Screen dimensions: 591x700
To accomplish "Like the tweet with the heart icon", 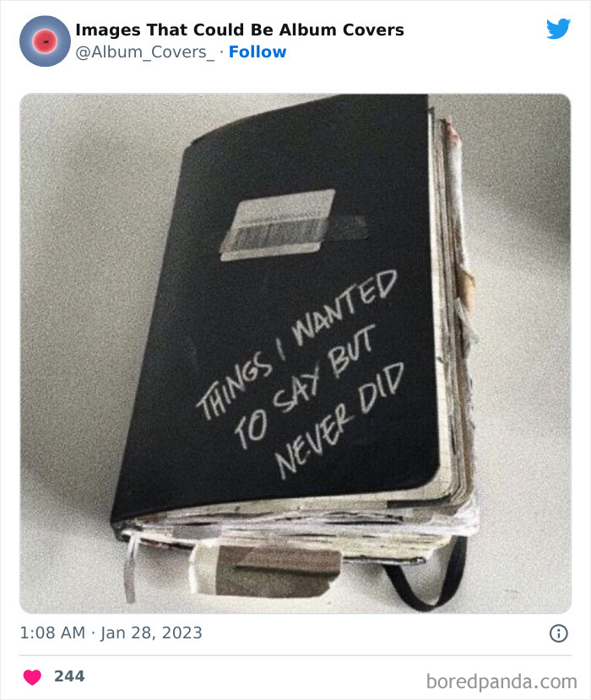I will (32, 677).
